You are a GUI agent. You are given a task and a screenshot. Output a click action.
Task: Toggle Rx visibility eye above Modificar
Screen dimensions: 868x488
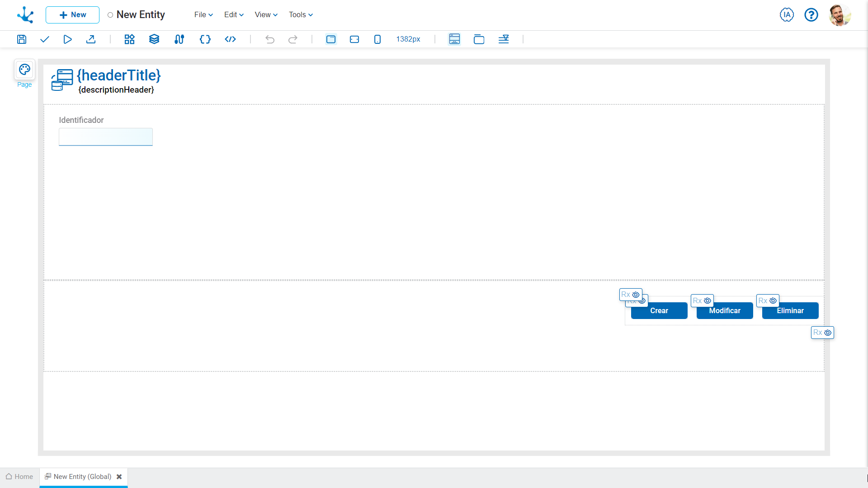pos(708,301)
